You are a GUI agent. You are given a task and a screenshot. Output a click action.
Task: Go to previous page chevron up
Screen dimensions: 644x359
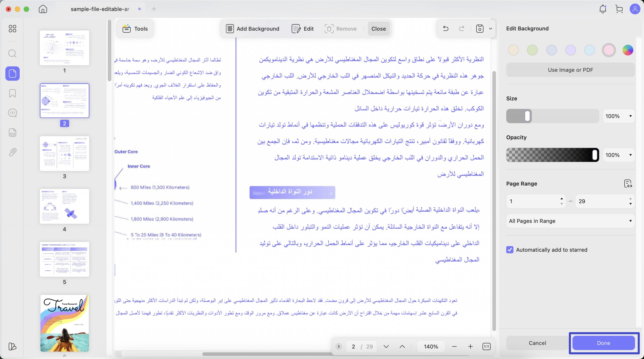tap(402, 346)
